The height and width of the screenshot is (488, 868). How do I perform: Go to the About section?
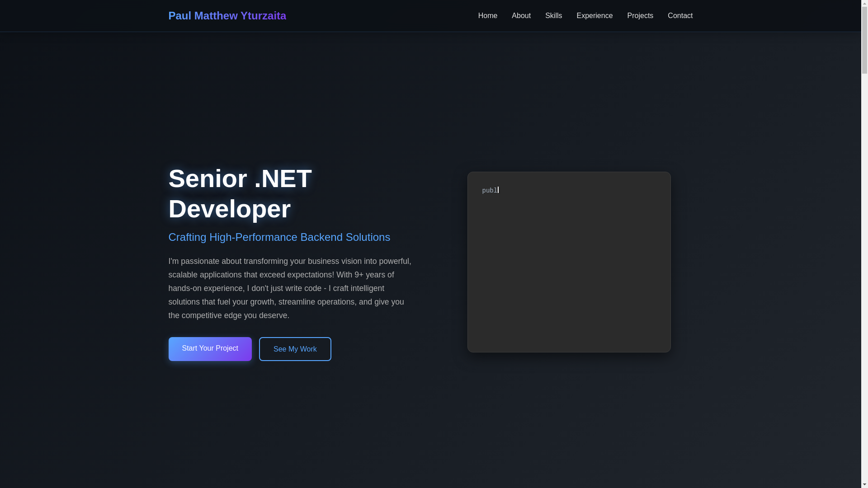(x=521, y=16)
